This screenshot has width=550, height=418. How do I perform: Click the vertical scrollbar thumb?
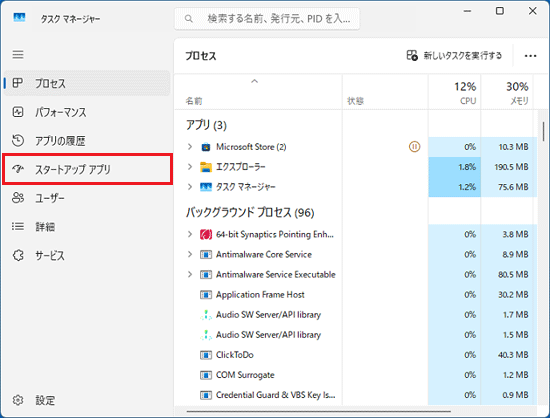(x=543, y=131)
